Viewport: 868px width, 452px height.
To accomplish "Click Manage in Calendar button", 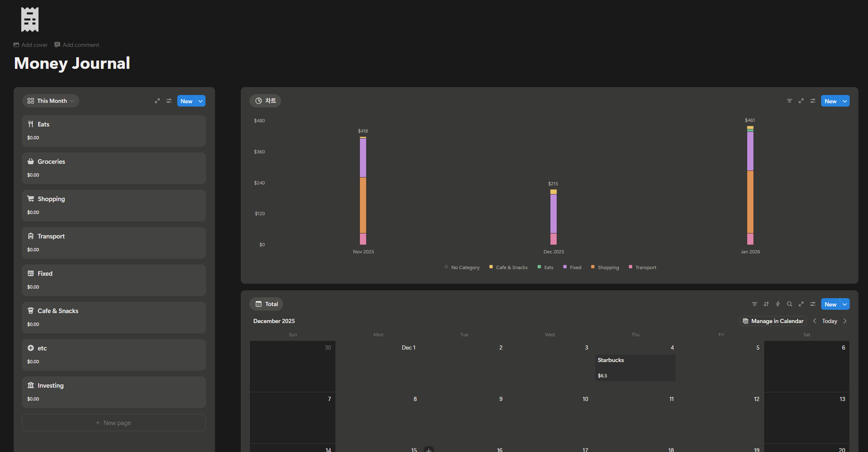I will [773, 321].
